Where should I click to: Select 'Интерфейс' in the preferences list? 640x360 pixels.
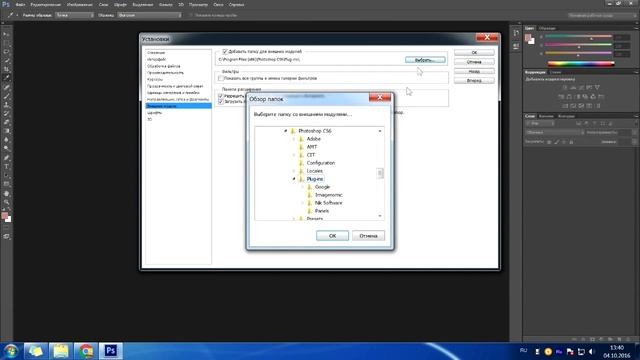coord(157,59)
